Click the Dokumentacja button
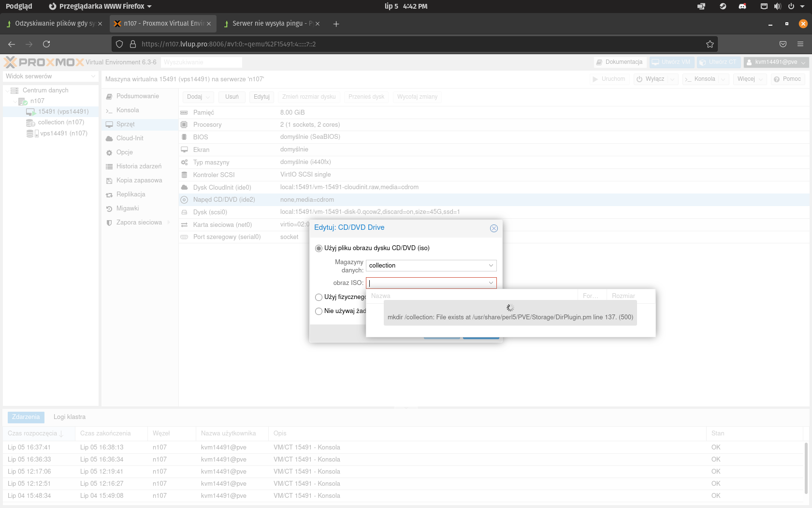 coord(619,62)
